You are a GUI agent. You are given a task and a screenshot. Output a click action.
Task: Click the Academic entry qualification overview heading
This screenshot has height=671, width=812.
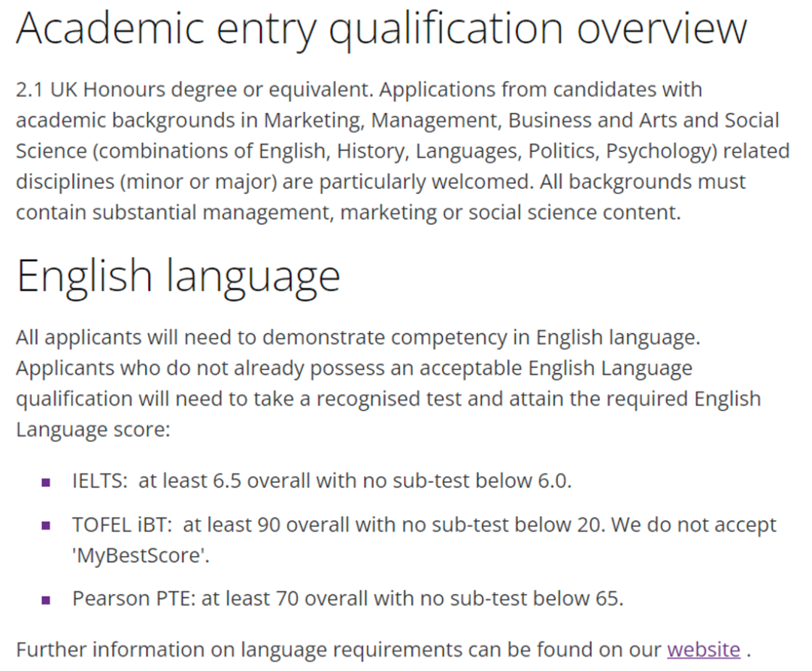[x=381, y=29]
